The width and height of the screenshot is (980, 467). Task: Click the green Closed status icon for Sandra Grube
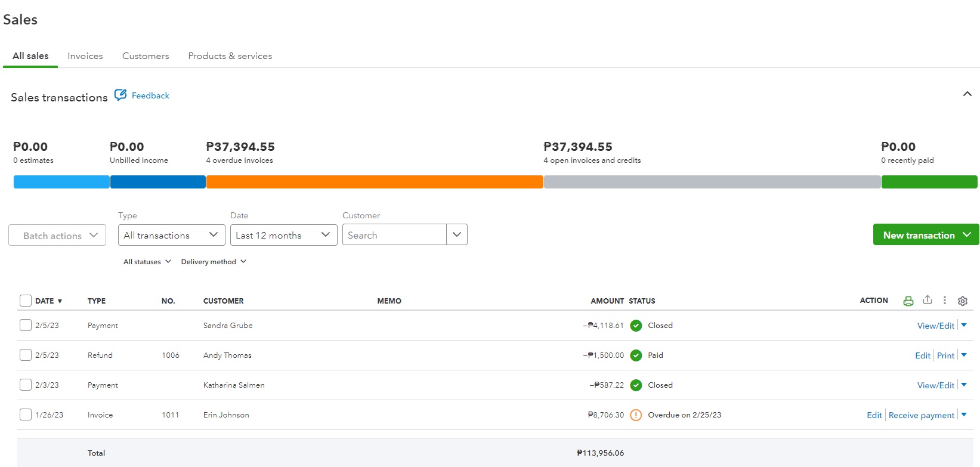(636, 326)
